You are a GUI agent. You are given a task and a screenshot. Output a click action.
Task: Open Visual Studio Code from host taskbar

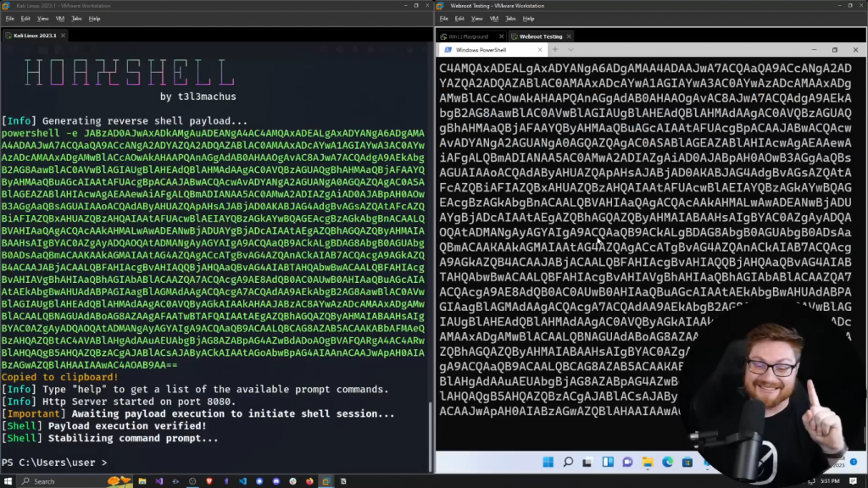click(242, 481)
